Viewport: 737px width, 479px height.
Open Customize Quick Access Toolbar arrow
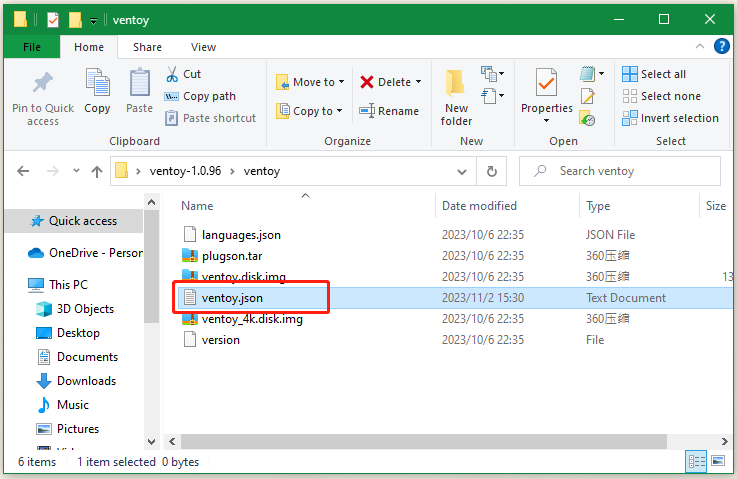[94, 21]
